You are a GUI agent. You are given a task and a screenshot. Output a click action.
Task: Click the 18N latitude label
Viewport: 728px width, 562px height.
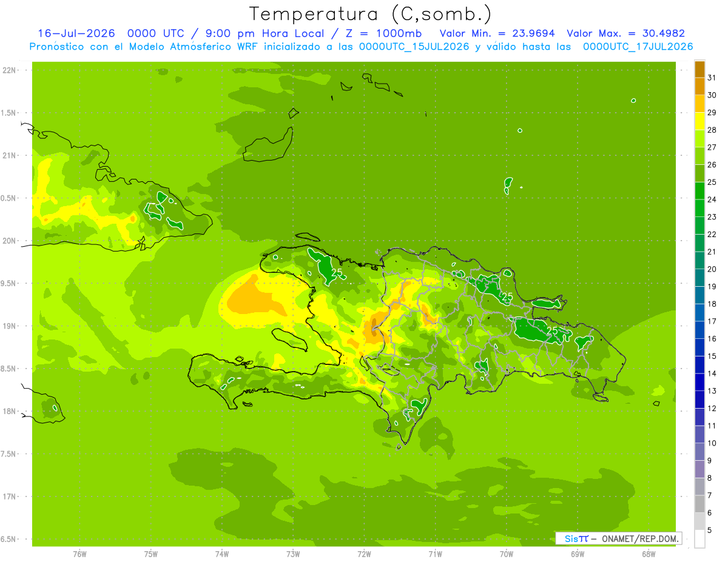coord(10,412)
